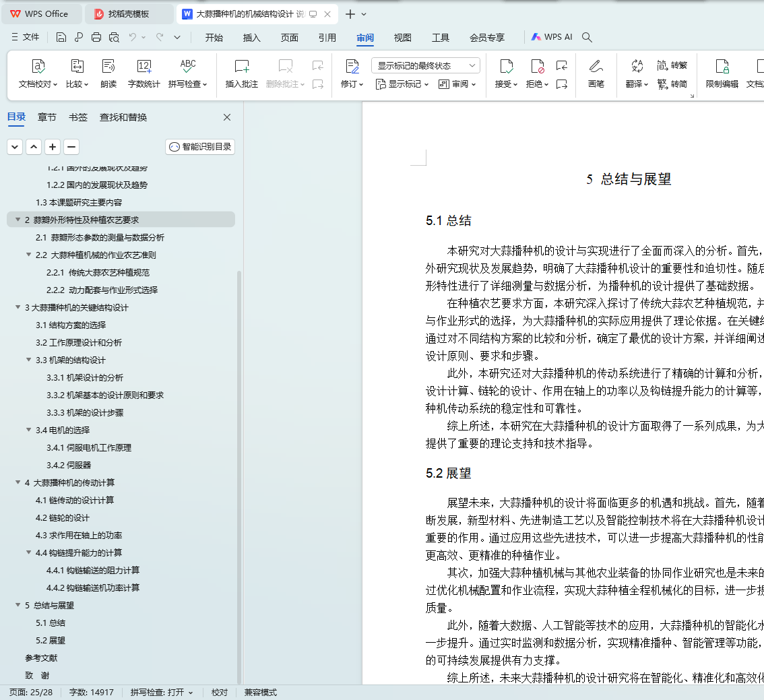Click the up-arrow icon in outline panel
The image size is (764, 700).
point(34,147)
